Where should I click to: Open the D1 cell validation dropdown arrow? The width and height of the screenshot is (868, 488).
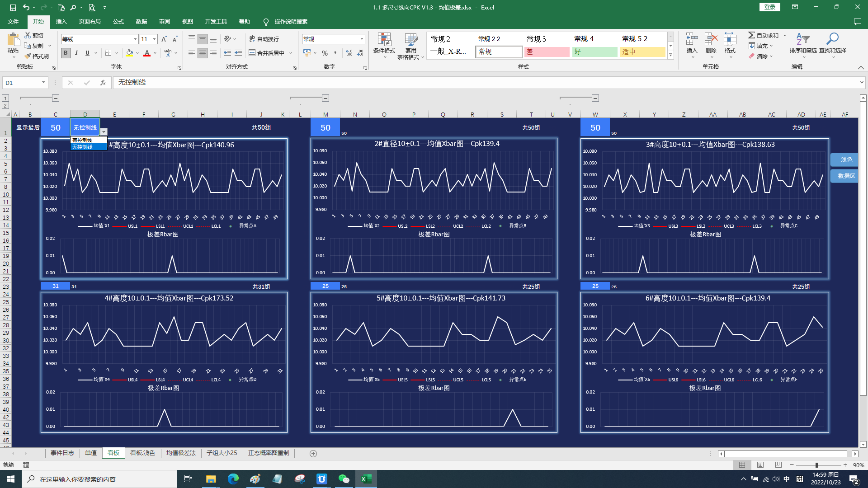(104, 132)
